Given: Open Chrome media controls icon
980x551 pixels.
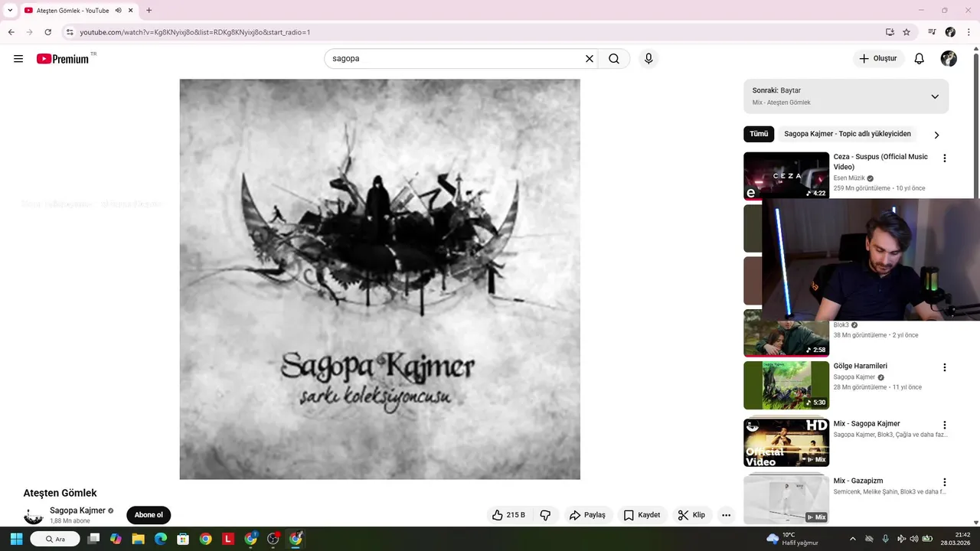Looking at the screenshot, I should (932, 32).
